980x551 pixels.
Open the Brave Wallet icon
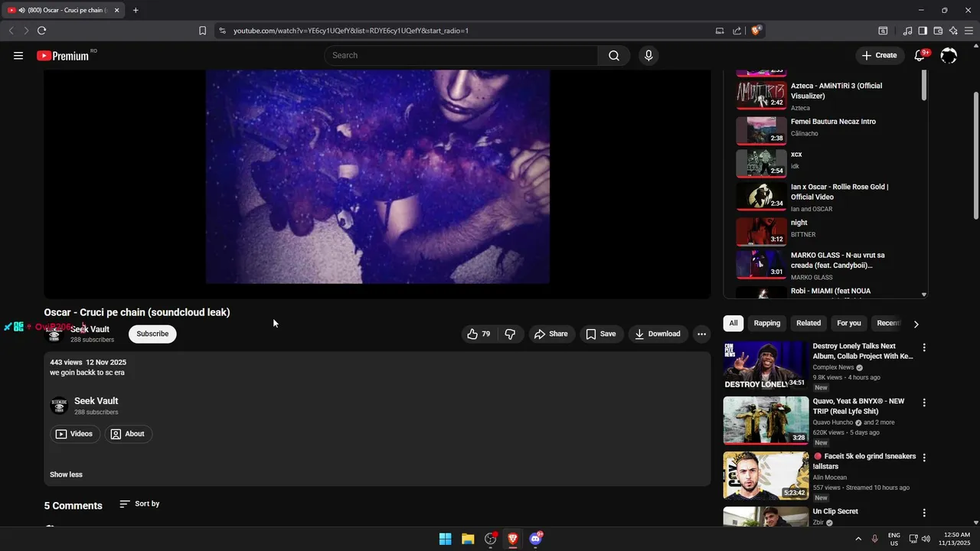pos(938,31)
